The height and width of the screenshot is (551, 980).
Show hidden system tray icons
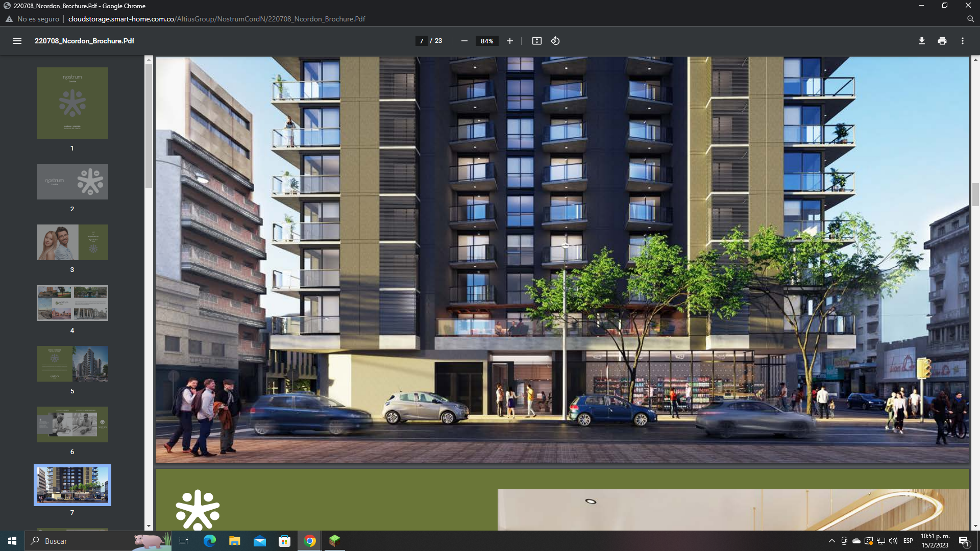click(x=831, y=541)
